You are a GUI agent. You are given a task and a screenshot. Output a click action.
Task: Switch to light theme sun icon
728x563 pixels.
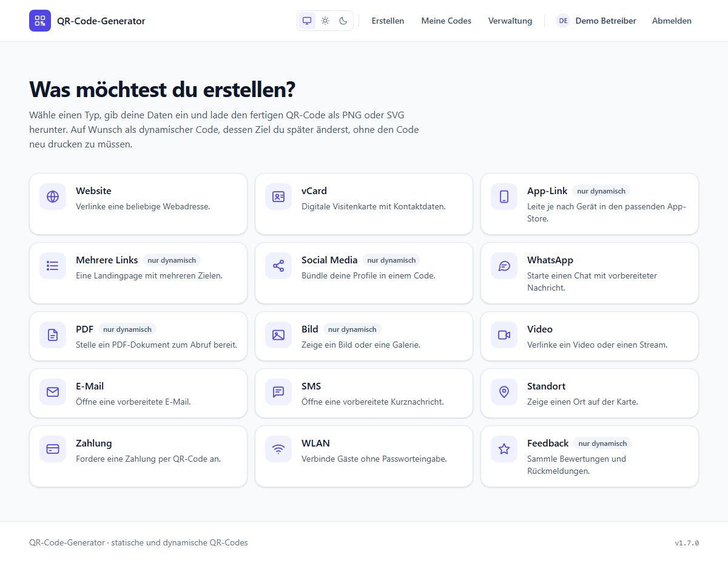coord(325,21)
